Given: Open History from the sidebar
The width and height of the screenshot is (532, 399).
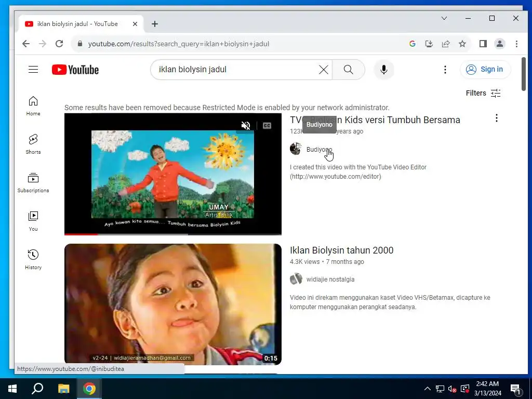Looking at the screenshot, I should point(33,260).
